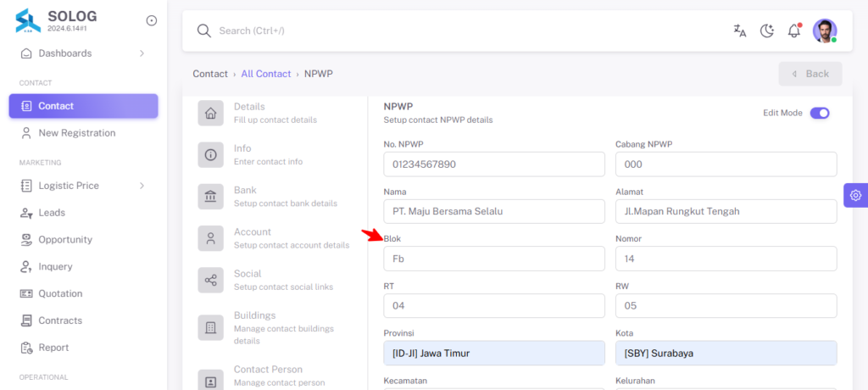This screenshot has width=868, height=390.
Task: Open the Social share step icon
Action: 211,281
